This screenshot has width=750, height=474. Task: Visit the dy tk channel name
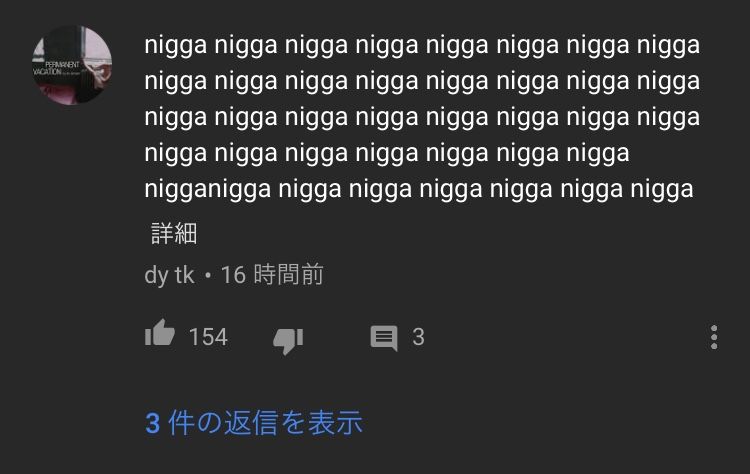(169, 276)
